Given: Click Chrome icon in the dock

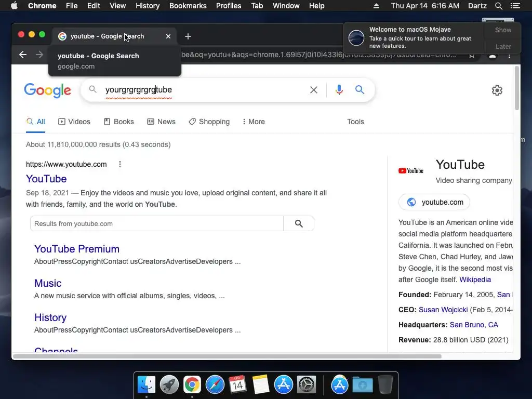Looking at the screenshot, I should tap(192, 385).
